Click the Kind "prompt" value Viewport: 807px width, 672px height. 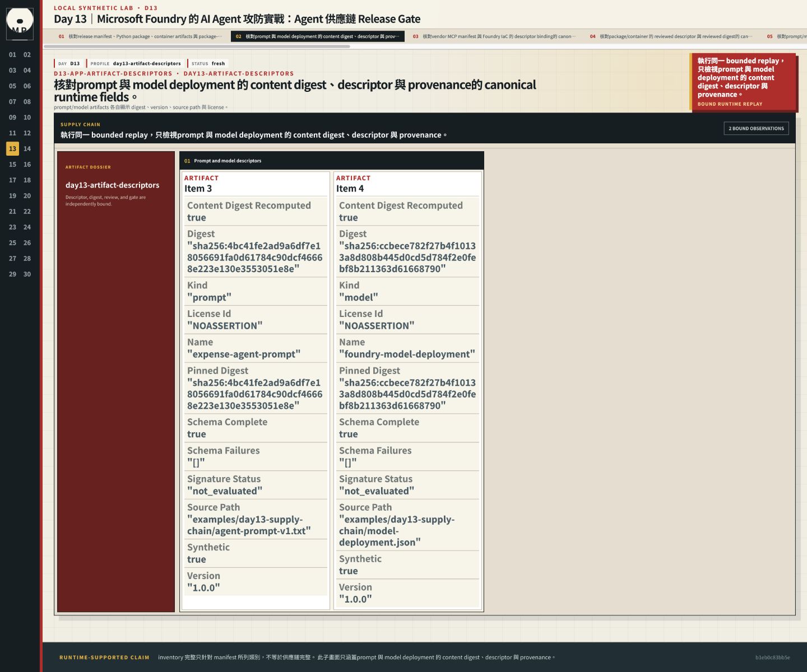(x=209, y=297)
